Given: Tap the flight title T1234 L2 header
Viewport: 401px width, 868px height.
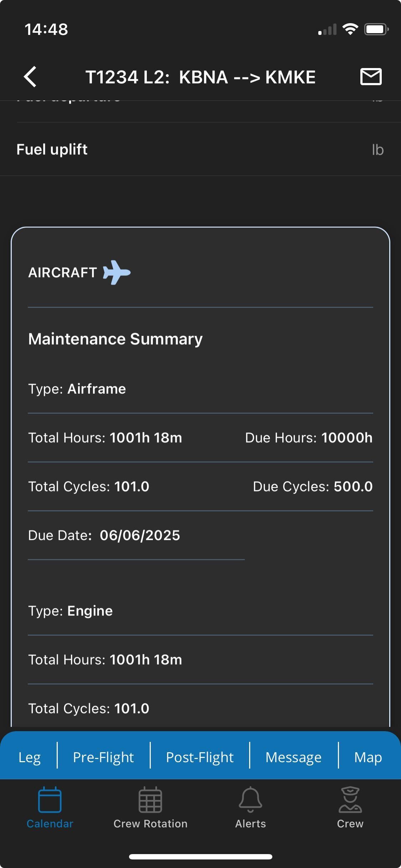Looking at the screenshot, I should click(x=200, y=77).
